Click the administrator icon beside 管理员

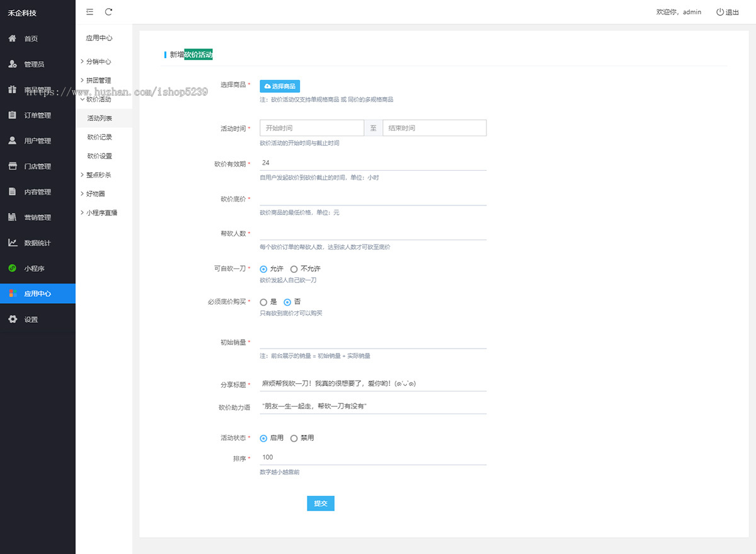click(x=12, y=64)
